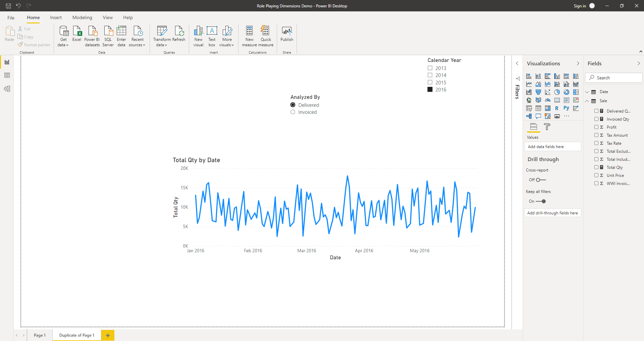Select the donut chart visualization

click(x=567, y=92)
